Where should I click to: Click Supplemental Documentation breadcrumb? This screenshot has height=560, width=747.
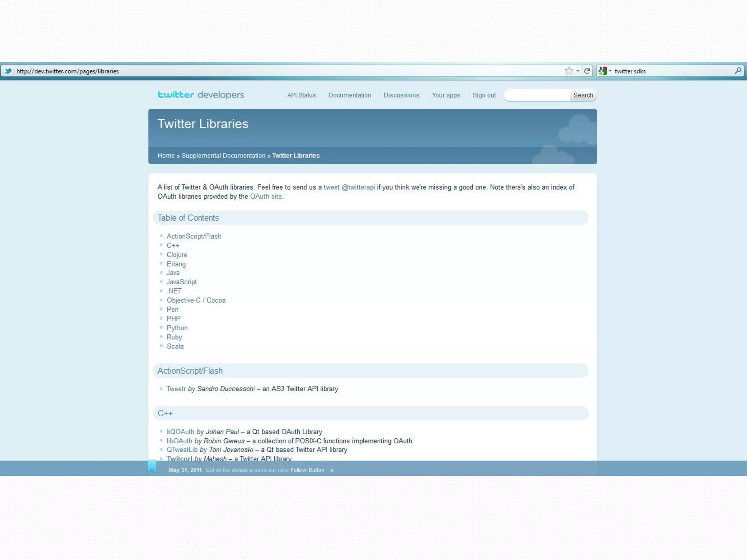(223, 156)
